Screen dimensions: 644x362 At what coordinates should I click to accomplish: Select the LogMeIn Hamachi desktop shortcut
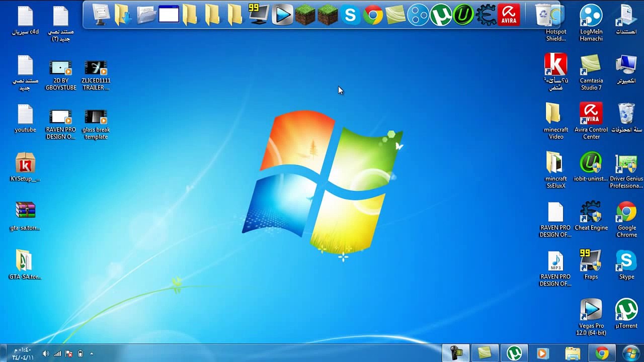point(591,24)
